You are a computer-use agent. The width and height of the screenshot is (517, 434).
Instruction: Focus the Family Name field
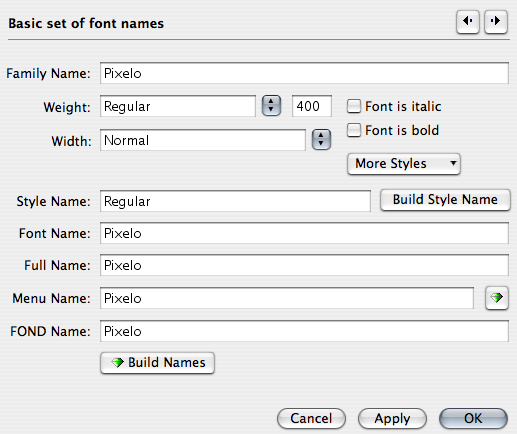coord(304,73)
